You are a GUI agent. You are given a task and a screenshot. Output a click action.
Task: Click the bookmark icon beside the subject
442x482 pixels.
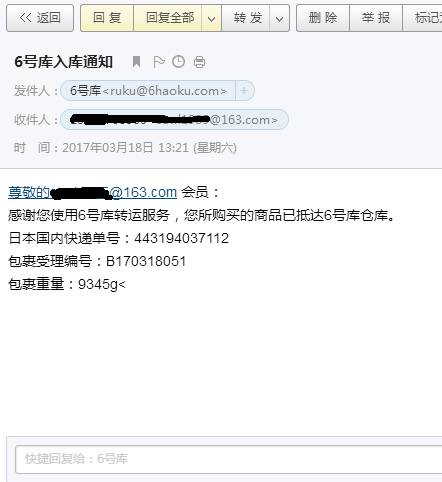[136, 62]
